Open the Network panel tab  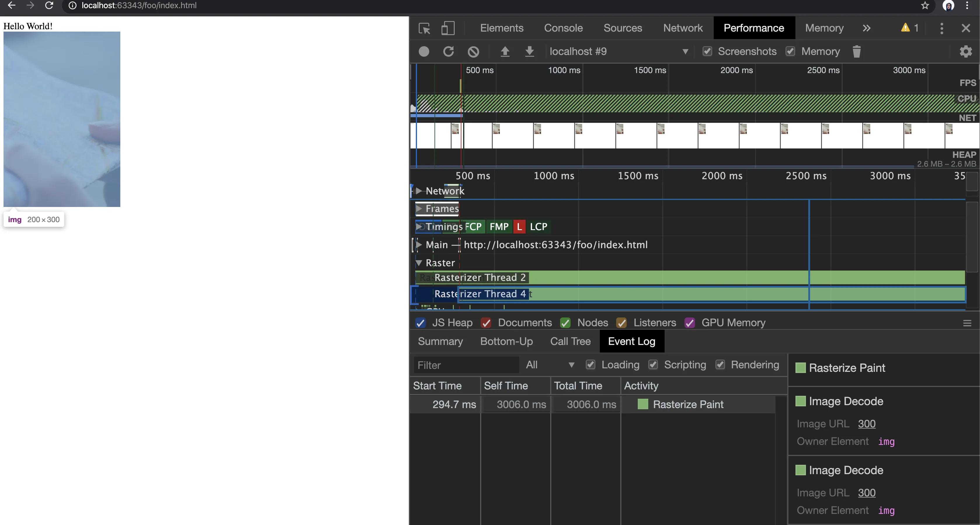(x=683, y=28)
